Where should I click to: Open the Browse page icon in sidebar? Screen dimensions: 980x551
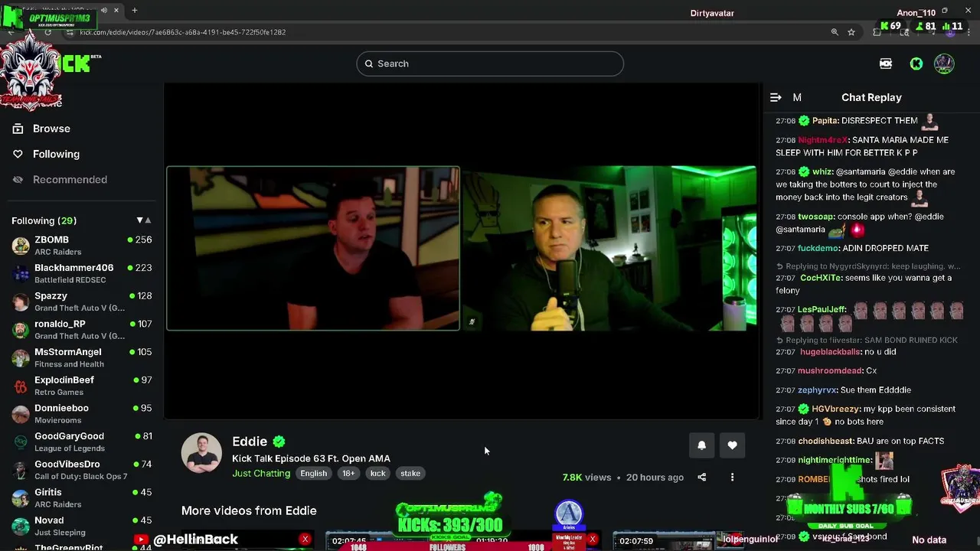point(18,129)
